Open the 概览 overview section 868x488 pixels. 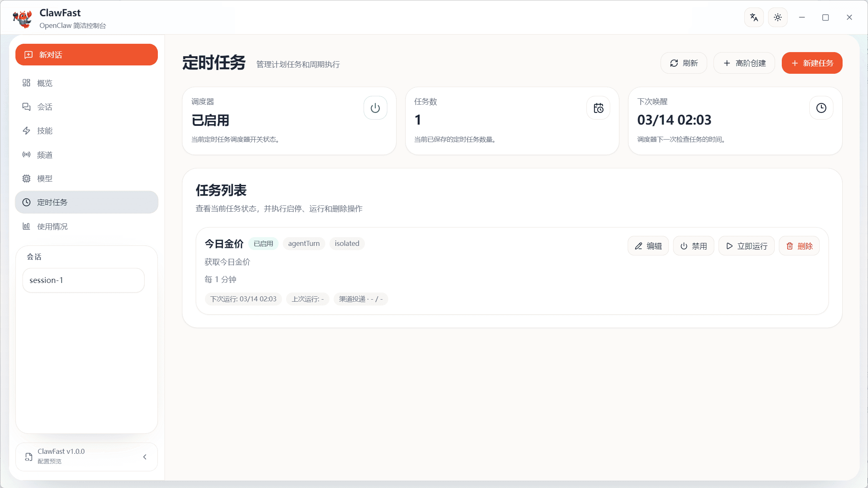pyautogui.click(x=44, y=83)
